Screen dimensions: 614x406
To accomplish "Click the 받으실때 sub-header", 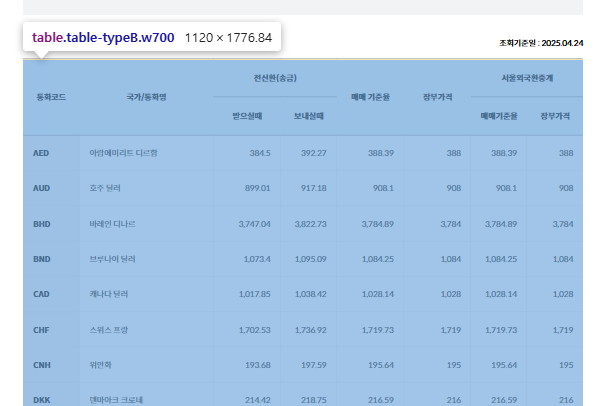I will (x=247, y=116).
